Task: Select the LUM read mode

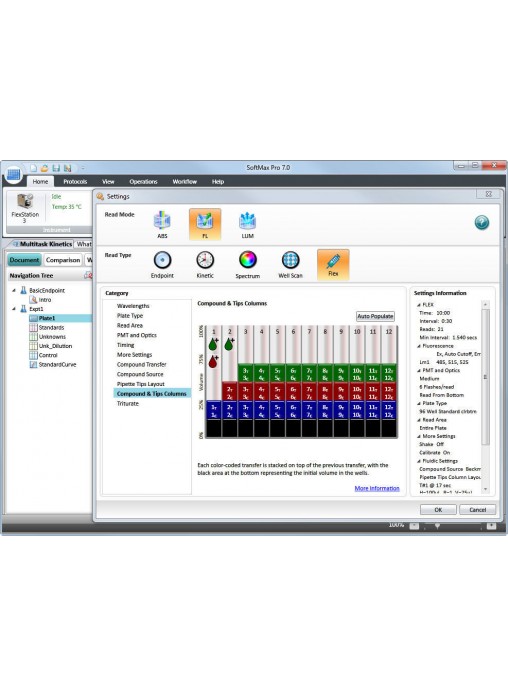Action: coord(247,225)
